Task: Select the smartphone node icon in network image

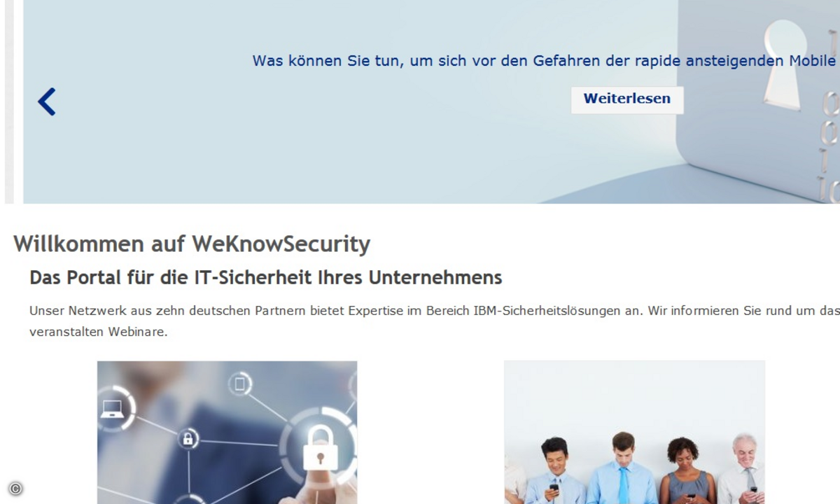Action: coord(240,384)
